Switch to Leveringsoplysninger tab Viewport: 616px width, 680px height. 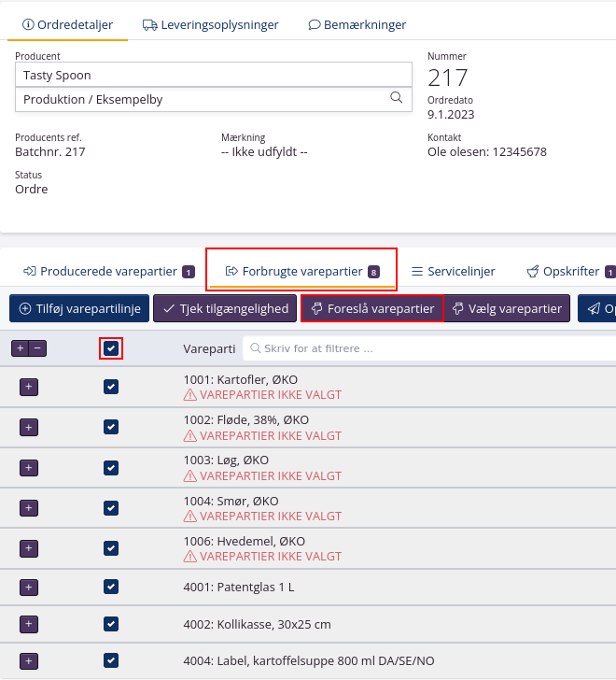click(211, 25)
